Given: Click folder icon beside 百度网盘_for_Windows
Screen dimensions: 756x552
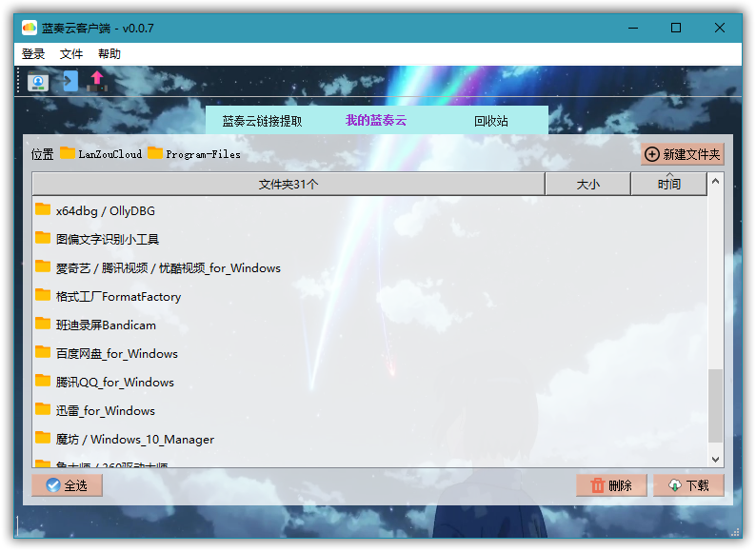Looking at the screenshot, I should [x=43, y=352].
